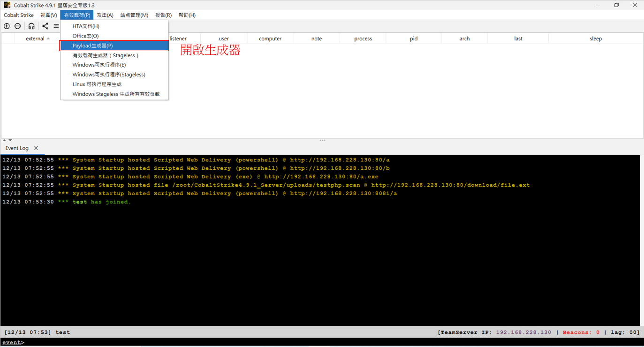The width and height of the screenshot is (644, 347).
Task: Sort by the user column header
Action: point(224,39)
